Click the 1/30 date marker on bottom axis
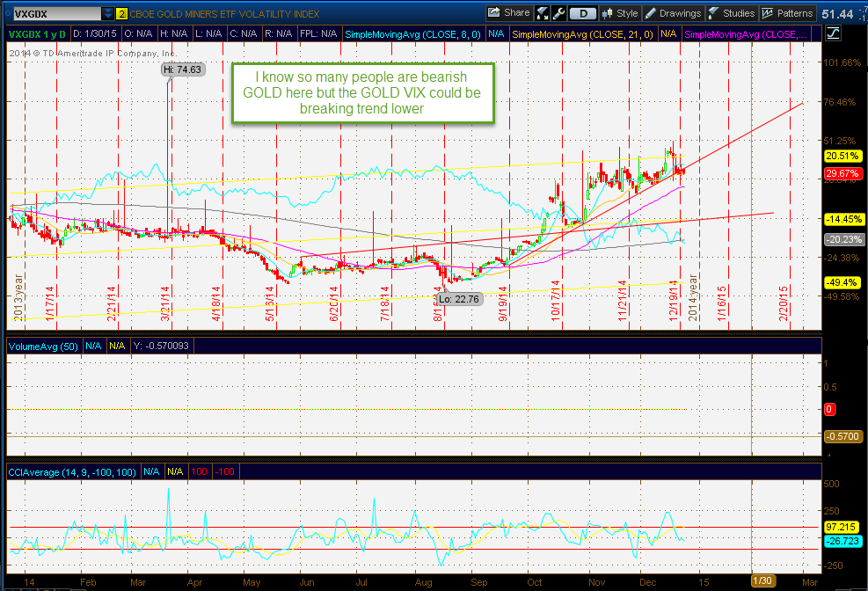 [762, 580]
